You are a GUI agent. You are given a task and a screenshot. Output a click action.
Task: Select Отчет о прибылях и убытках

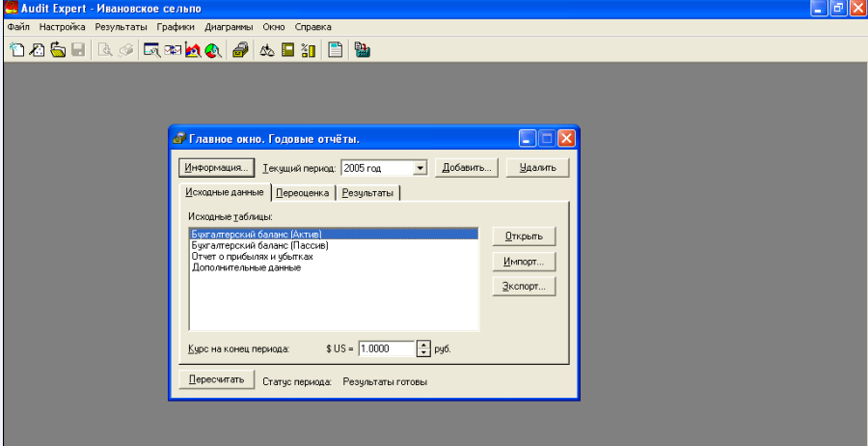pyautogui.click(x=334, y=257)
